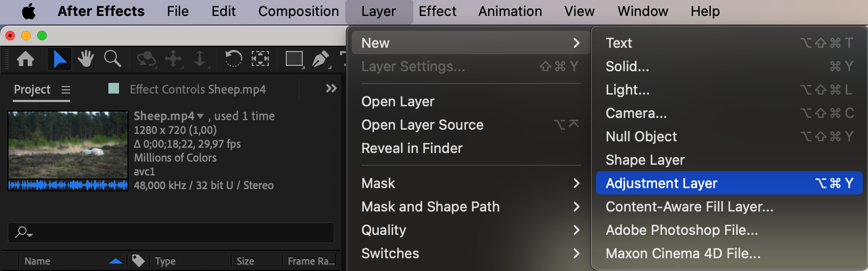Open the Sheep.mp4 name dropdown arrow
868x271 pixels.
(x=200, y=116)
